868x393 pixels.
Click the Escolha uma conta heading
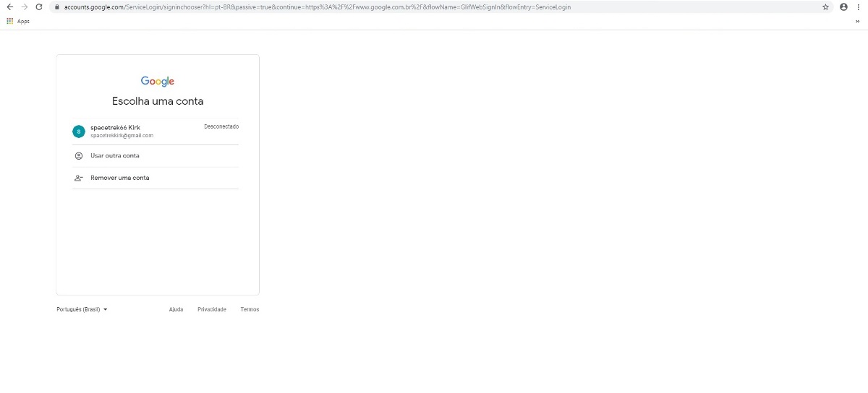click(x=158, y=102)
